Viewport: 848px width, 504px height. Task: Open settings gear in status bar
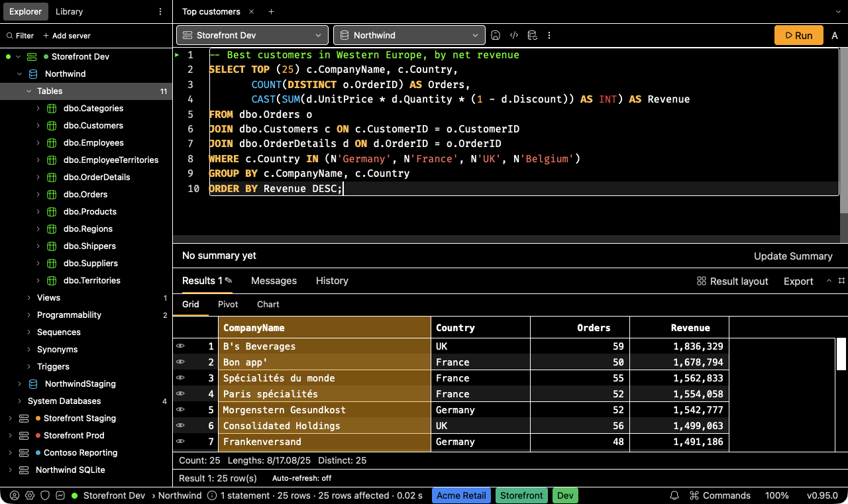[30, 495]
